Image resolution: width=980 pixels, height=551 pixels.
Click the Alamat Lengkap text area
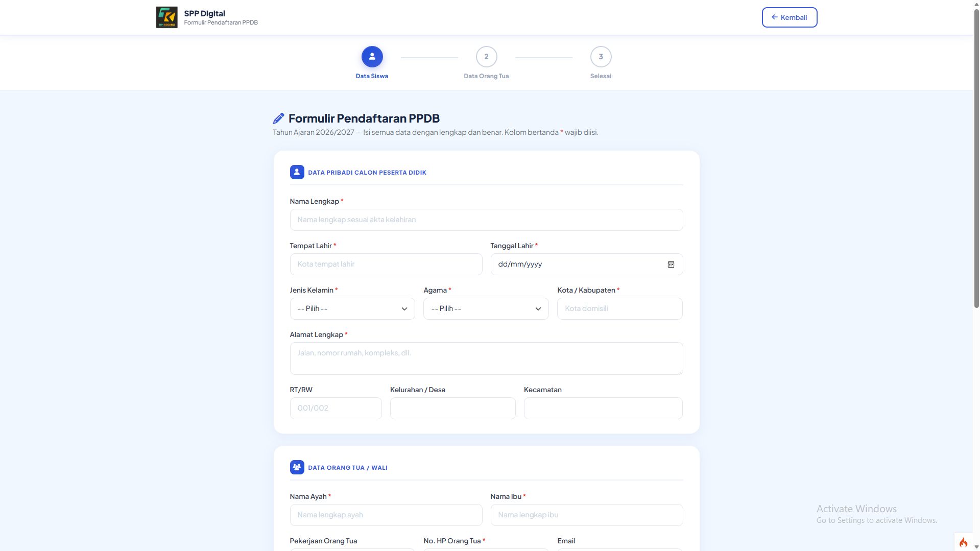(x=486, y=357)
